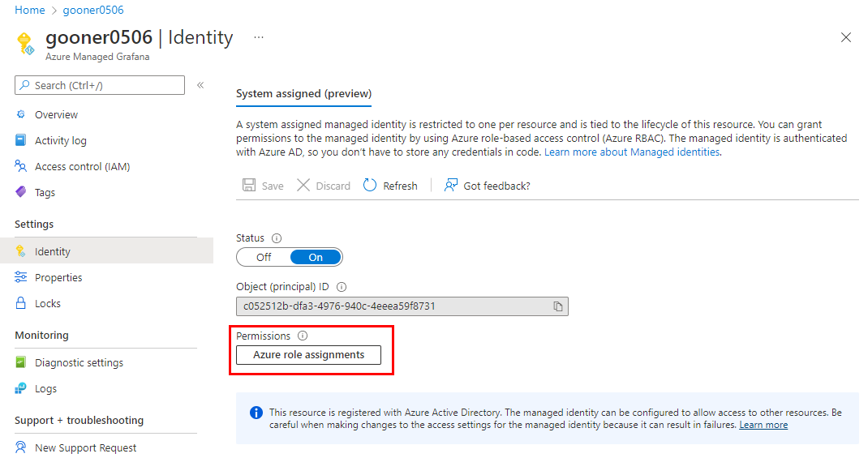Click the Identity key icon in sidebar
Screen dimensions: 868x475
(x=20, y=251)
